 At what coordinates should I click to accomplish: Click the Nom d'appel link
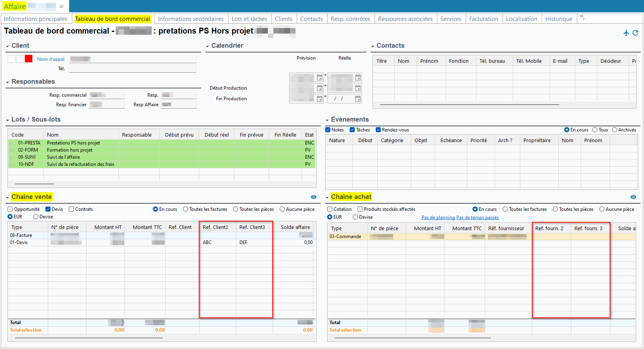[x=51, y=59]
